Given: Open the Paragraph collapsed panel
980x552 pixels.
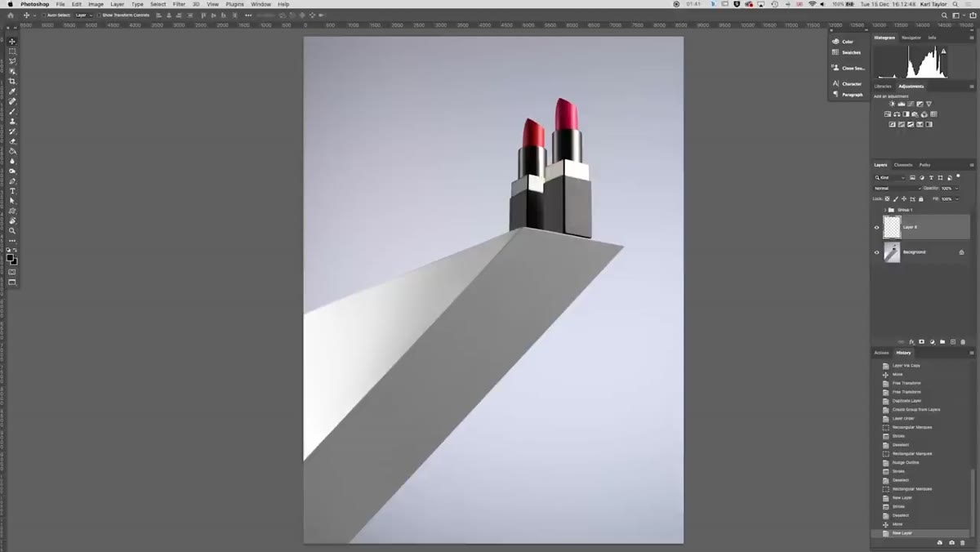Looking at the screenshot, I should pos(847,95).
